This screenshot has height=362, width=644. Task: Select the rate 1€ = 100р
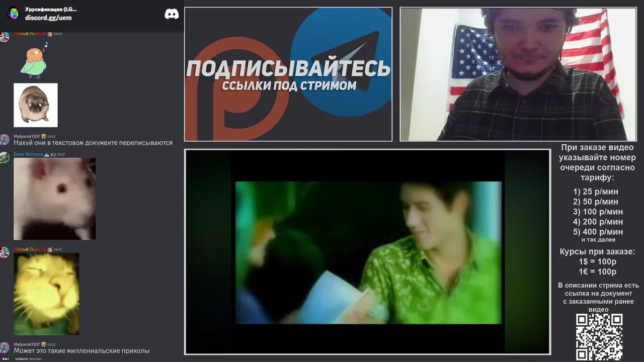pyautogui.click(x=597, y=272)
